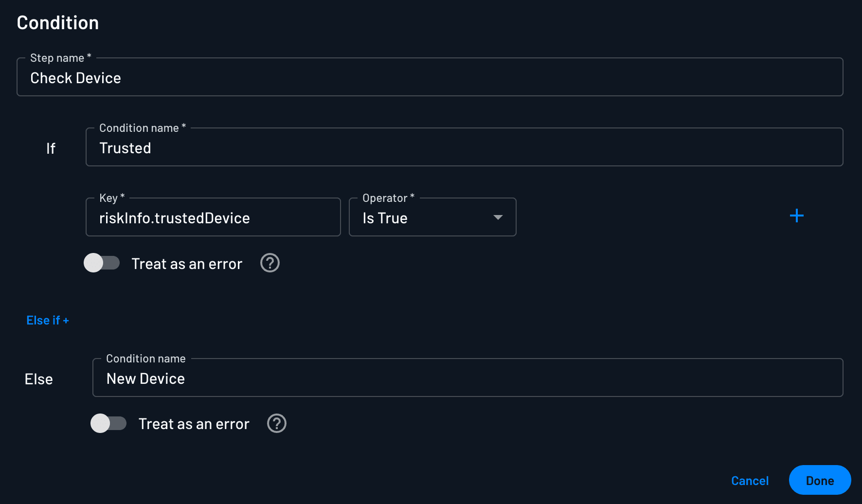Screen dimensions: 862x504
Task: Turn on the error switch under Else branch
Action: pos(109,423)
